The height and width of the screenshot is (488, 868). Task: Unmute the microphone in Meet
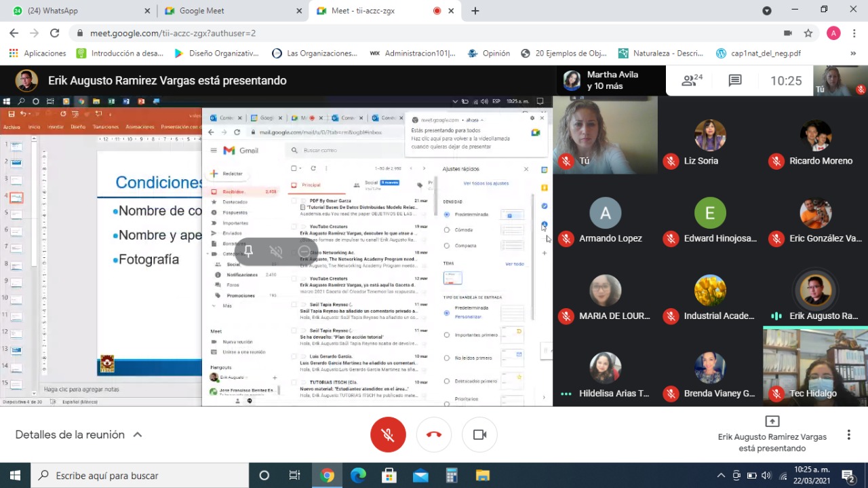[x=388, y=434]
